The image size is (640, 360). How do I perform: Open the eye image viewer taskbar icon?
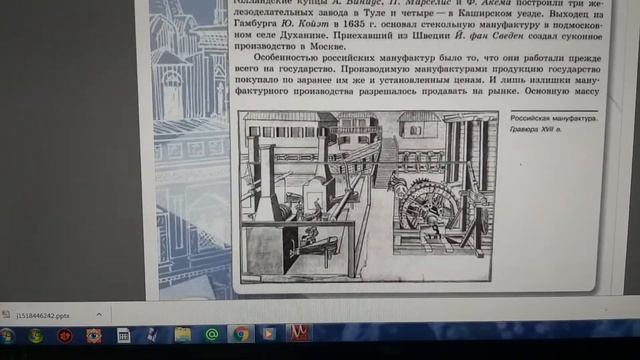[93, 336]
